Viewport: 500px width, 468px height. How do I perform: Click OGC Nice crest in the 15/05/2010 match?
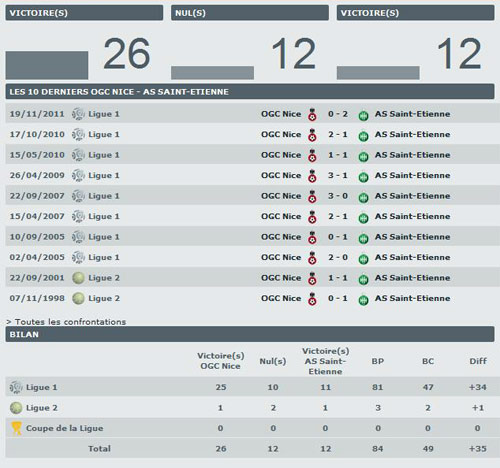point(312,155)
